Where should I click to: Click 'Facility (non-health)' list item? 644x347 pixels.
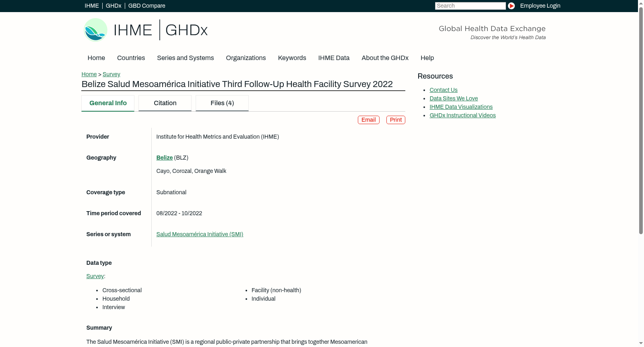point(276,290)
